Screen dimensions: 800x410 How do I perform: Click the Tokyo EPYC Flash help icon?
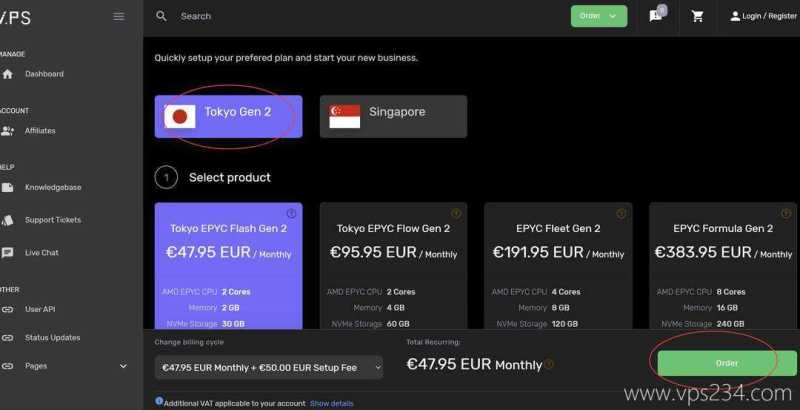point(291,213)
